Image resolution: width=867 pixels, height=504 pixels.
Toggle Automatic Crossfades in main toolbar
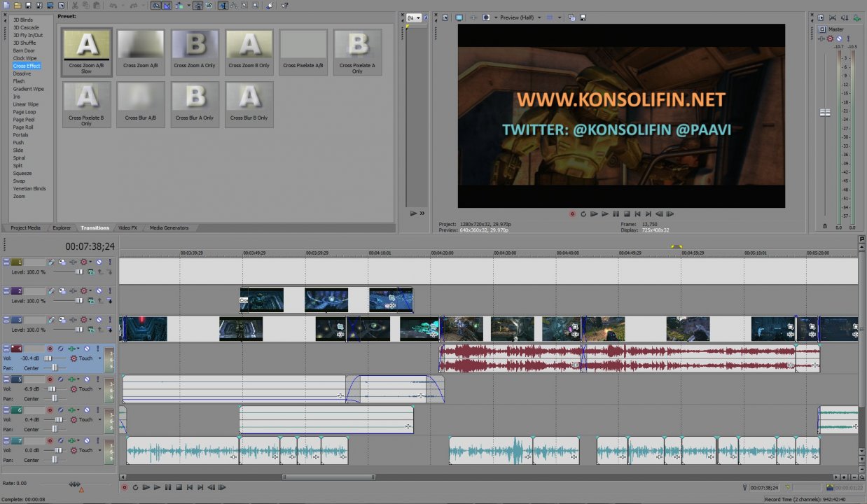click(167, 6)
